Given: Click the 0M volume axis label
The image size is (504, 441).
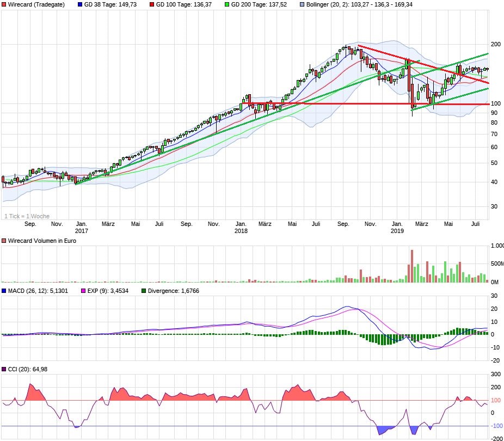Looking at the screenshot, I should (495, 282).
